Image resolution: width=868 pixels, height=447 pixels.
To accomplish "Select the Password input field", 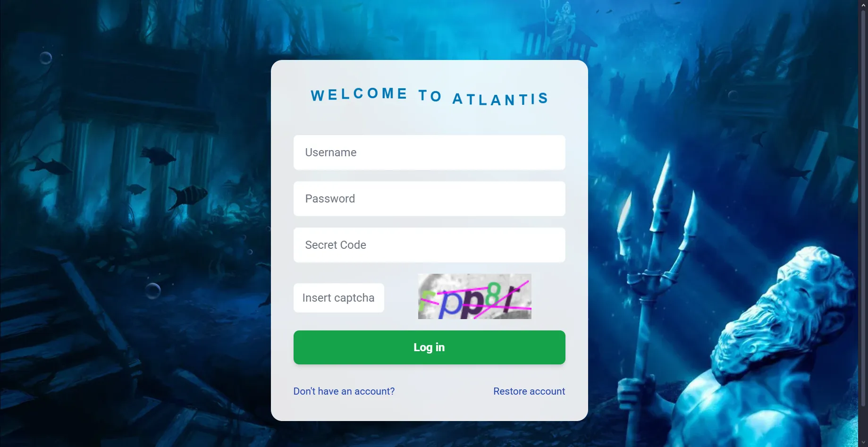I will point(429,199).
